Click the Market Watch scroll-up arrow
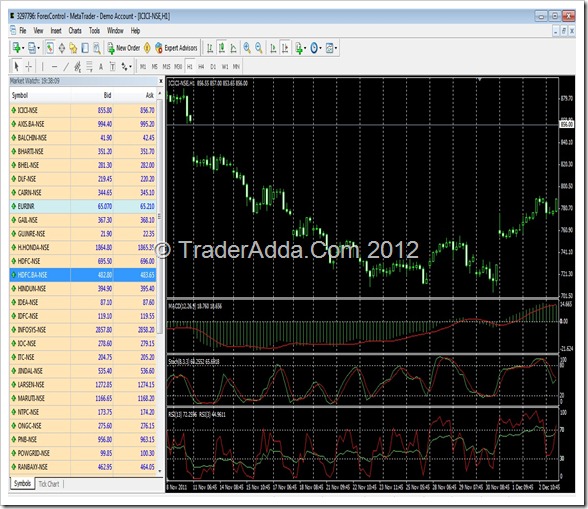 (160, 93)
